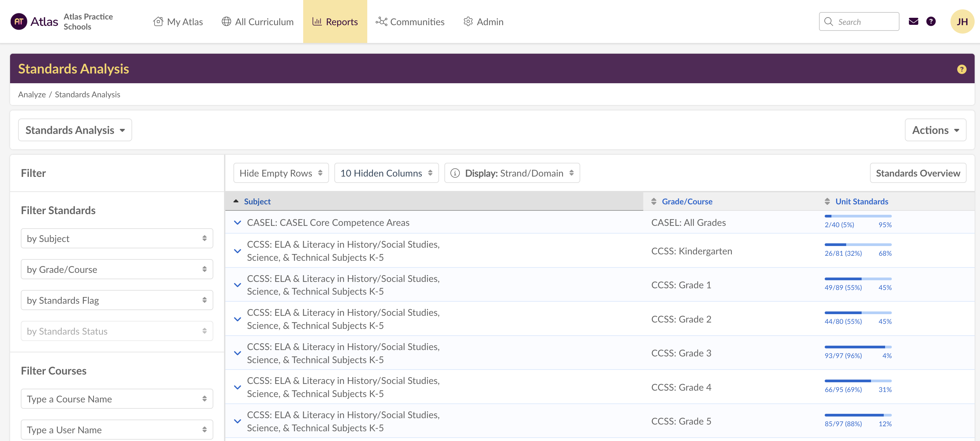Click the Type a Course Name field
The image size is (980, 441).
pos(117,399)
